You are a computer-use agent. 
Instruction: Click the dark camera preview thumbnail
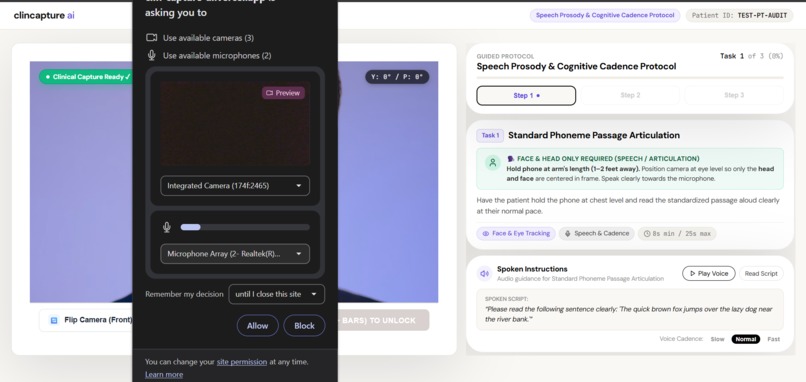235,123
